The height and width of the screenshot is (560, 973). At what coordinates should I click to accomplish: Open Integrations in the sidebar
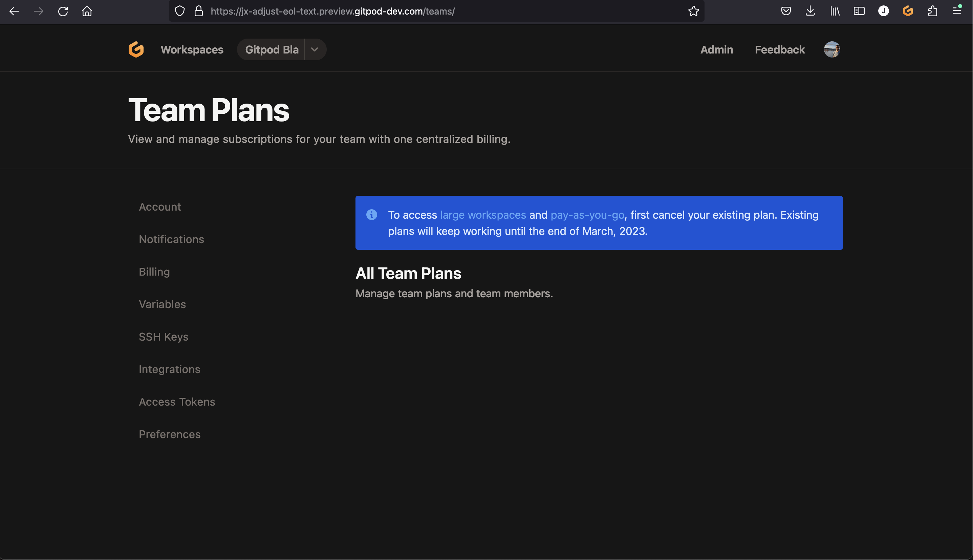[x=169, y=369]
